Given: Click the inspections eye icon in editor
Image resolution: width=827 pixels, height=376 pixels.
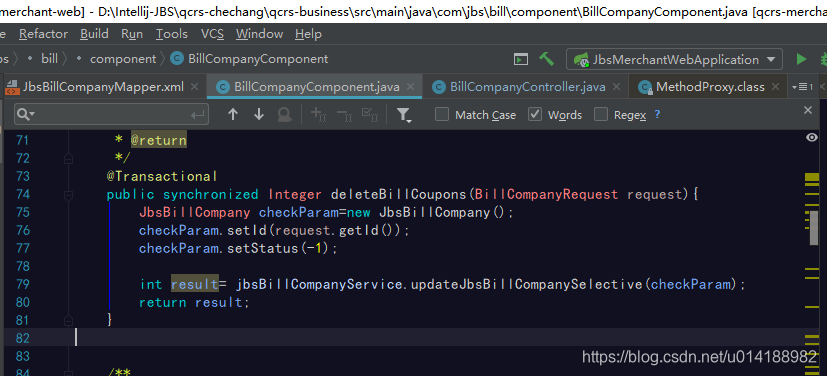Looking at the screenshot, I should click(812, 137).
